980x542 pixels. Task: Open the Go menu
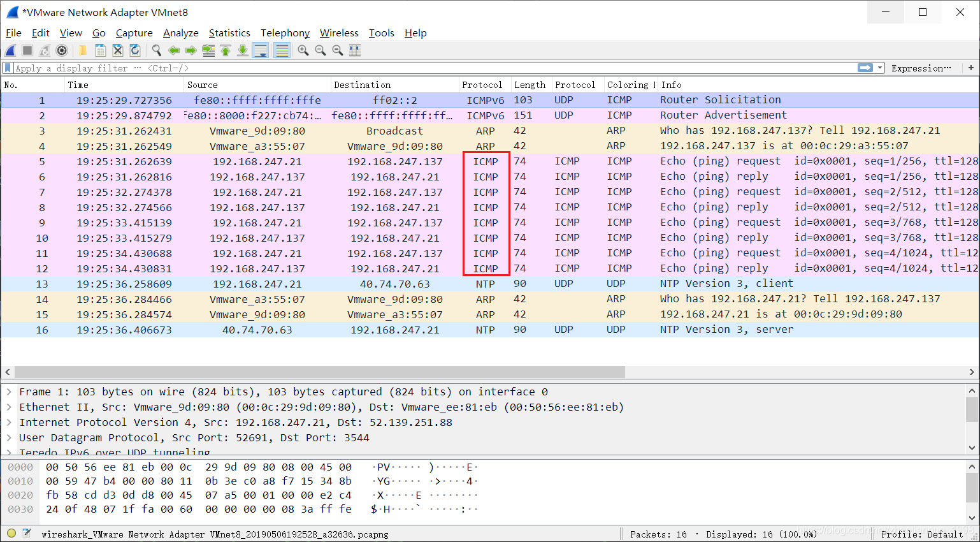[99, 33]
